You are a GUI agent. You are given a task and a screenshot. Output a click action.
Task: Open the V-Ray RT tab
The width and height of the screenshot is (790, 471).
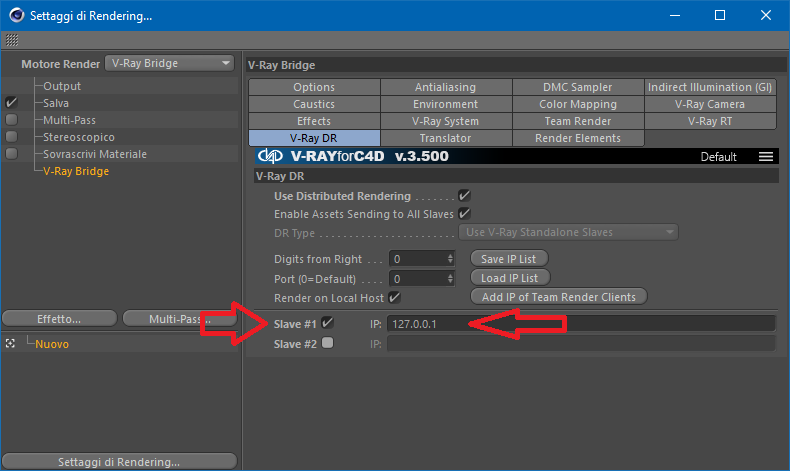(710, 121)
